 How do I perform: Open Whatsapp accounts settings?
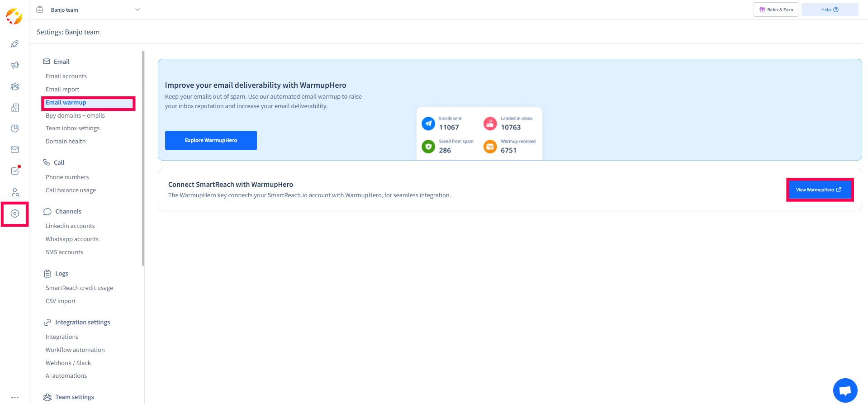[72, 239]
